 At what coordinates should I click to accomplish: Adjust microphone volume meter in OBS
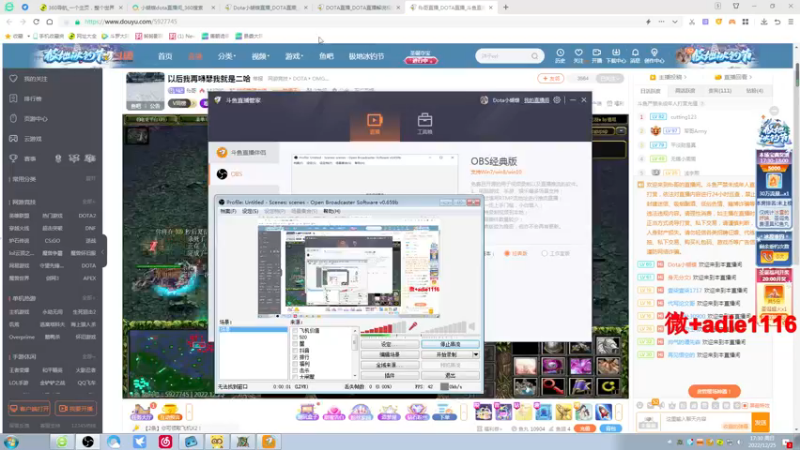click(383, 328)
